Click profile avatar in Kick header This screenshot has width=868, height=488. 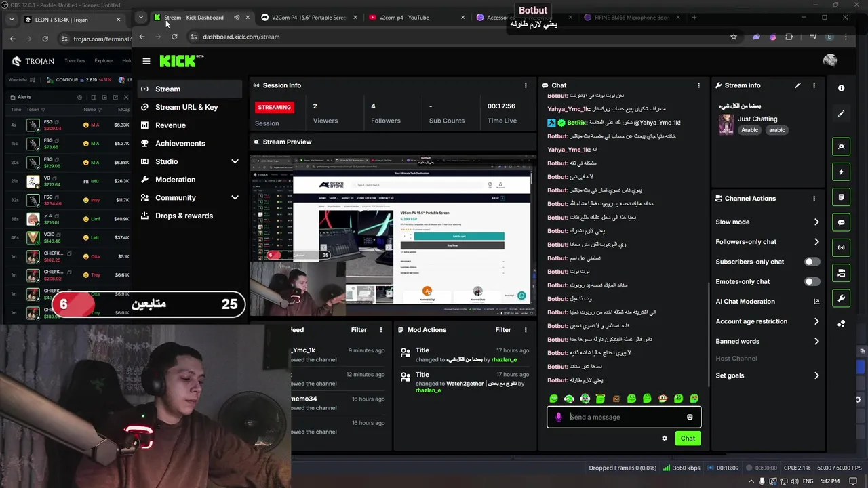tap(830, 60)
